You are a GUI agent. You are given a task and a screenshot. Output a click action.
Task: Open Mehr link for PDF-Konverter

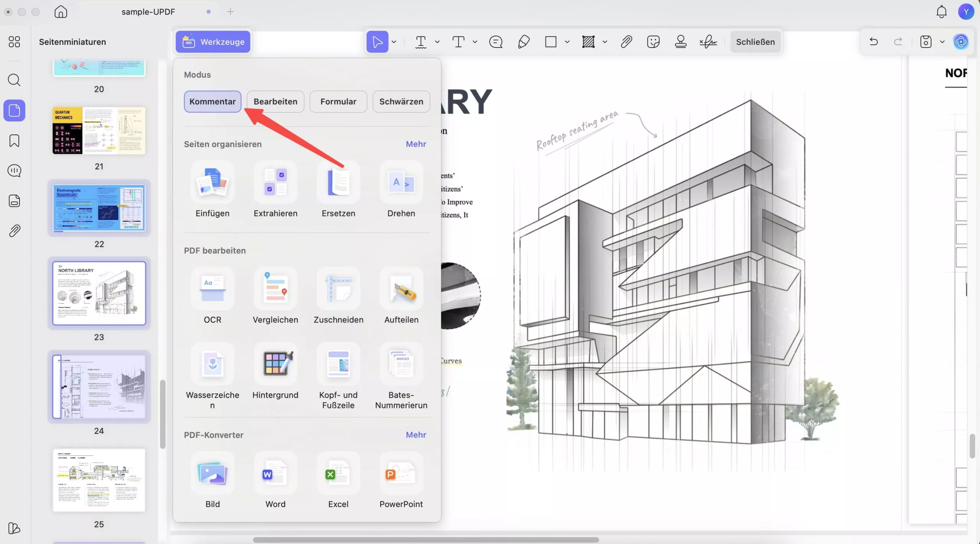pos(416,435)
